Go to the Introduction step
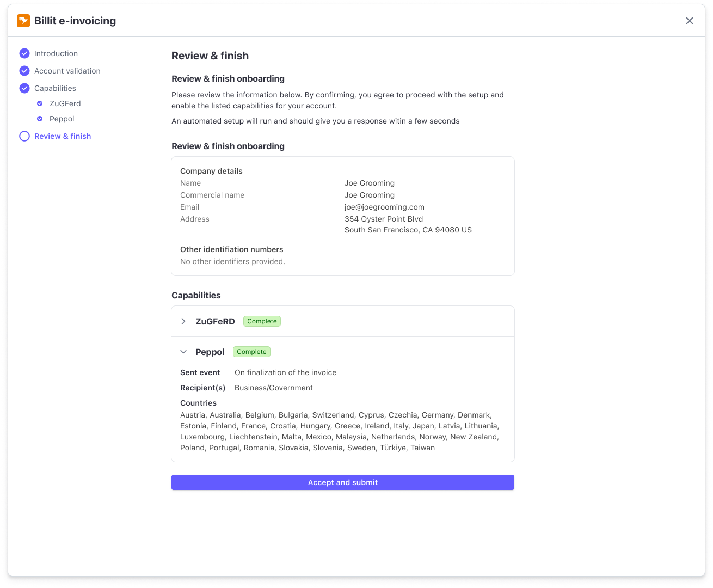 click(56, 53)
